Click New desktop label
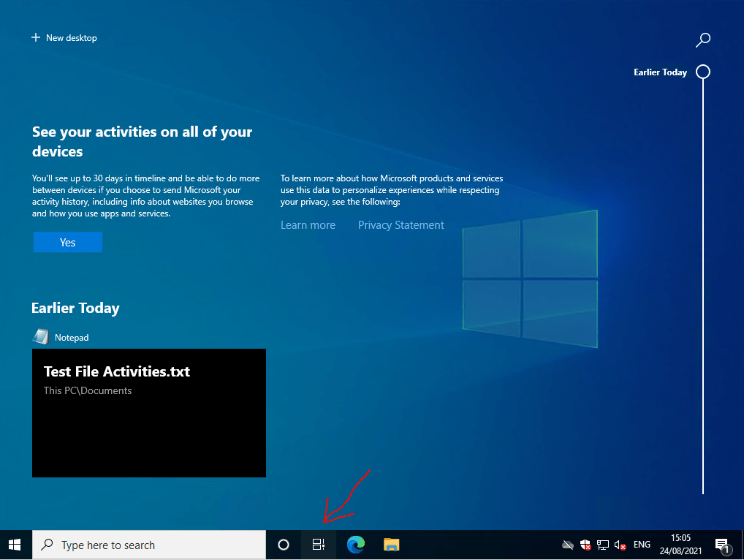 [72, 38]
